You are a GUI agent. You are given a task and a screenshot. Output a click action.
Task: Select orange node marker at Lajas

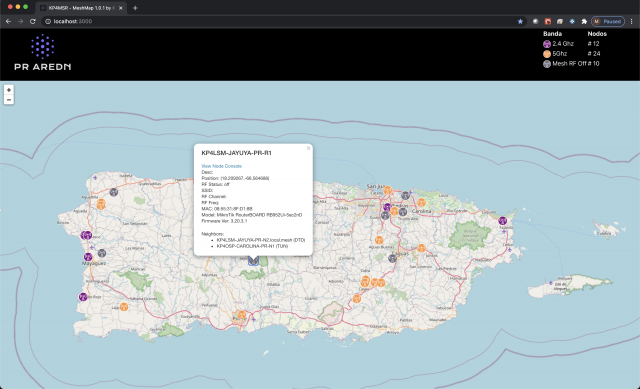124,307
